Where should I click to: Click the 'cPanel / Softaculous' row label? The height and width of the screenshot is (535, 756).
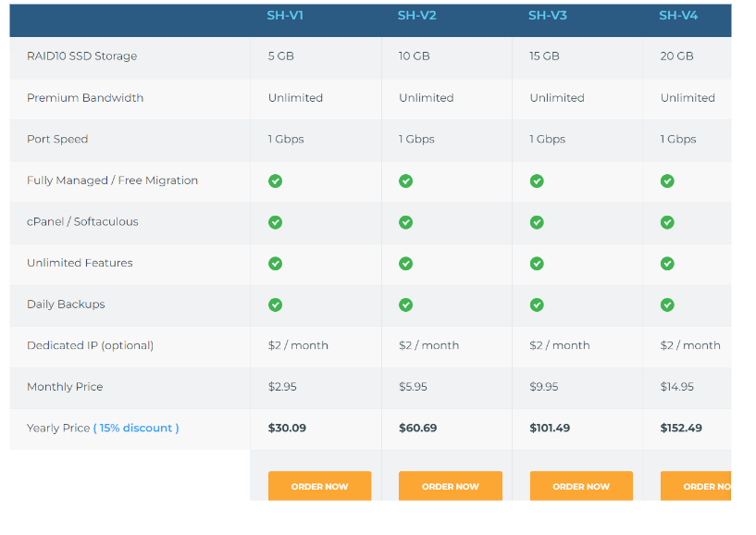(x=82, y=221)
